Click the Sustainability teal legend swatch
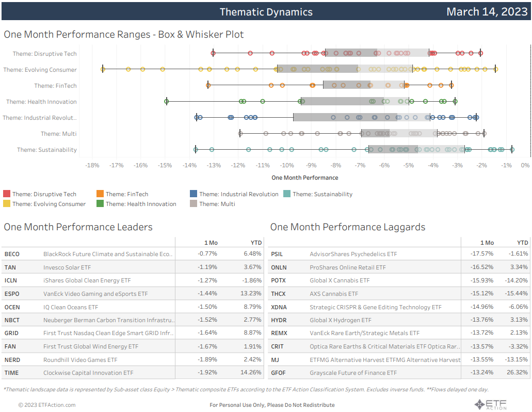 coord(287,194)
